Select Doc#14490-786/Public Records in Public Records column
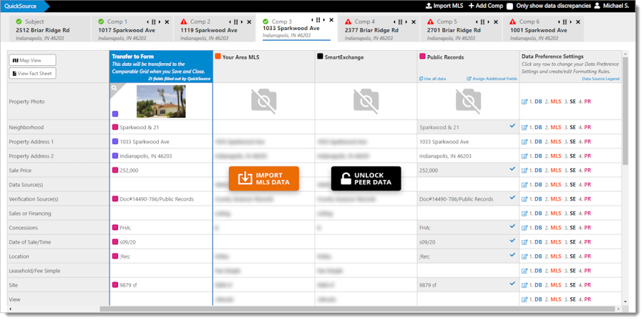This screenshot has height=321, width=644. (457, 199)
